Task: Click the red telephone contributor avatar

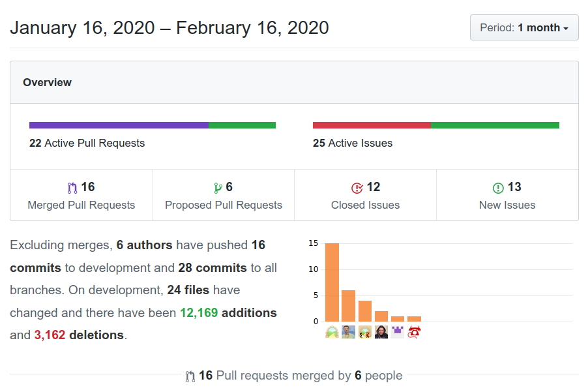Action: click(414, 332)
